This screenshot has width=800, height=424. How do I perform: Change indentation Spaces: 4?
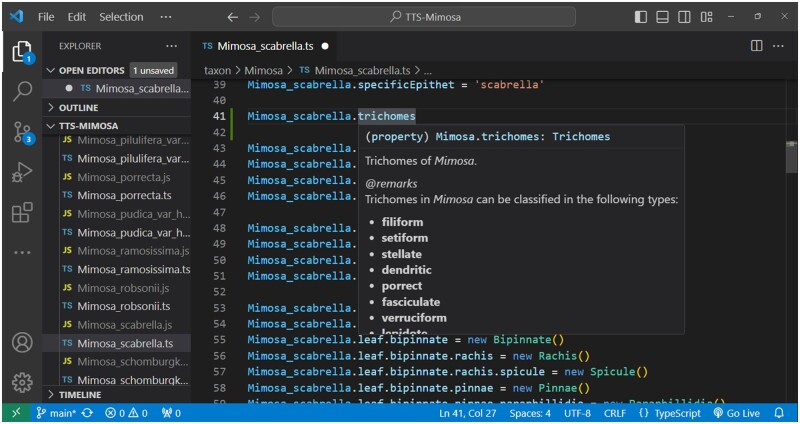click(530, 413)
